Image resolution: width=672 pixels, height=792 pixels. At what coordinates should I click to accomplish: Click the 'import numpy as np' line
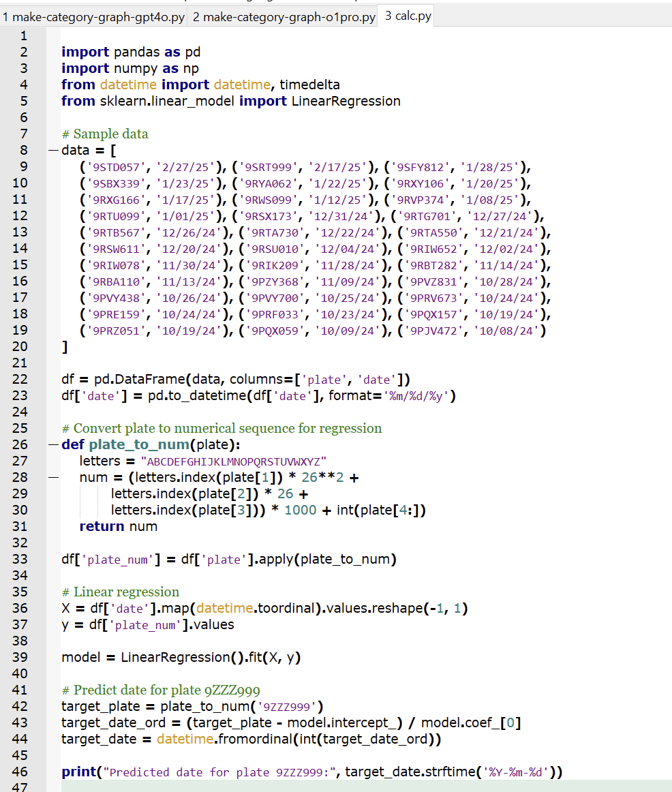coord(130,68)
